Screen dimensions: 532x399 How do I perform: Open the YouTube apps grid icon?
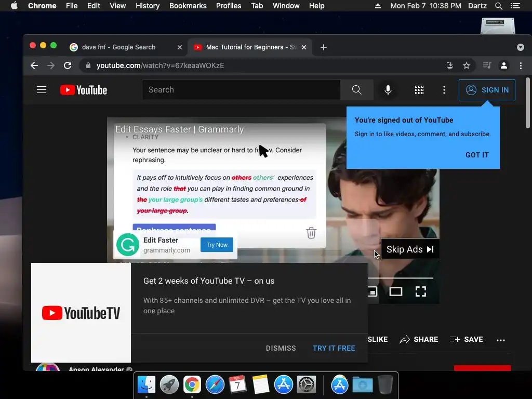click(419, 90)
